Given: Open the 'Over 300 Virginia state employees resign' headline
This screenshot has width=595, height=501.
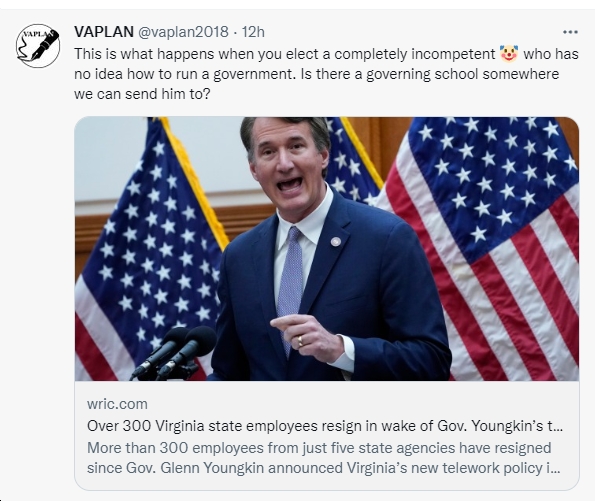Looking at the screenshot, I should tap(325, 426).
